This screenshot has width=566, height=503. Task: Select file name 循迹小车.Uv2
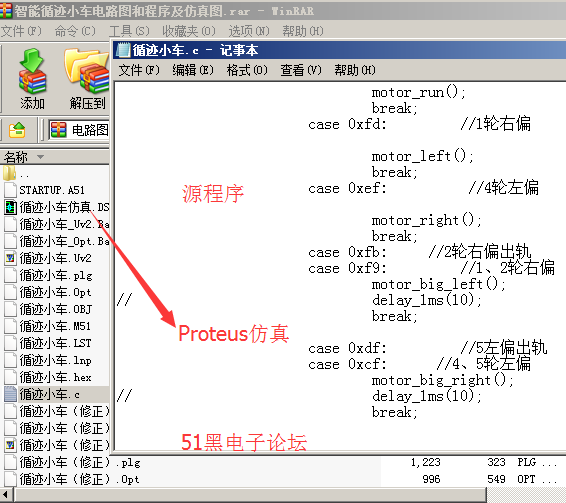click(x=55, y=258)
